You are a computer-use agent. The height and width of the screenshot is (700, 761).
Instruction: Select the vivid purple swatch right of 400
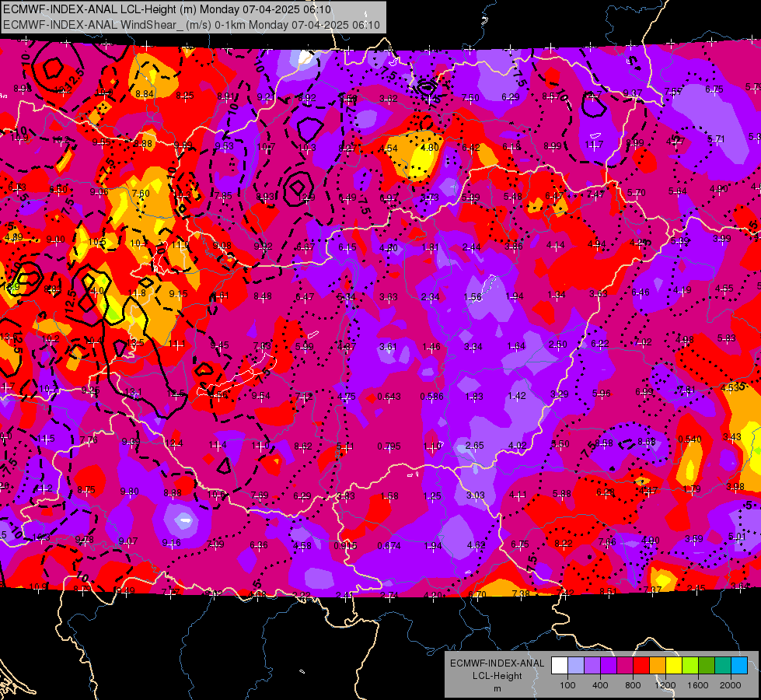coord(609,666)
